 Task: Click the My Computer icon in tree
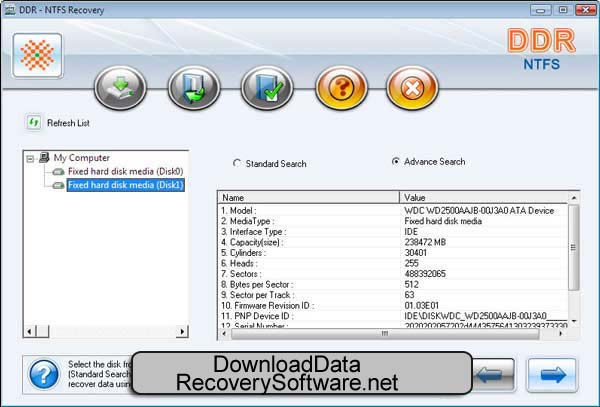tap(44, 157)
